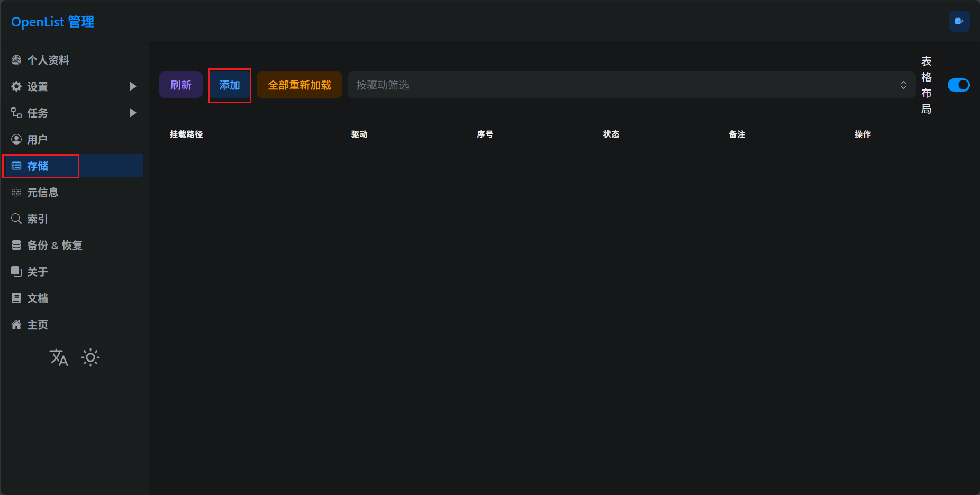980x495 pixels.
Task: Open language switcher icon in sidebar
Action: click(x=59, y=358)
